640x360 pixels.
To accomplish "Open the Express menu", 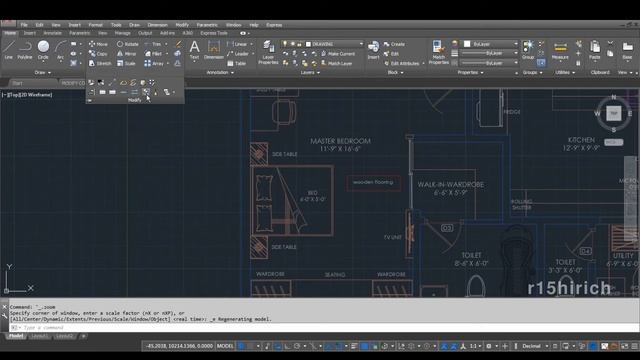I will [274, 25].
